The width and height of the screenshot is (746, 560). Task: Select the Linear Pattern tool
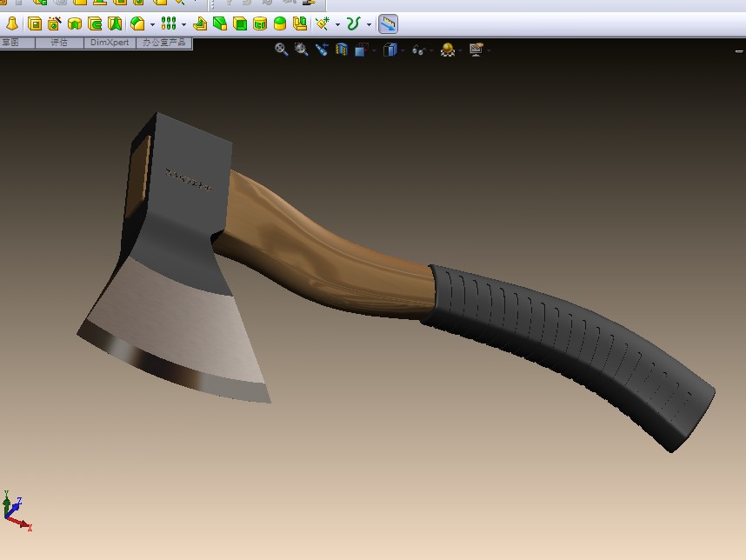click(169, 23)
